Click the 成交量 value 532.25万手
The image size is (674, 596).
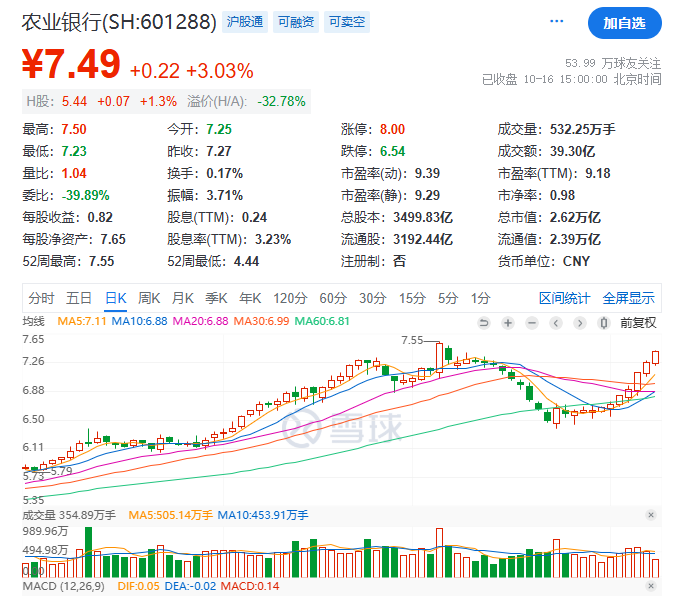coord(582,129)
